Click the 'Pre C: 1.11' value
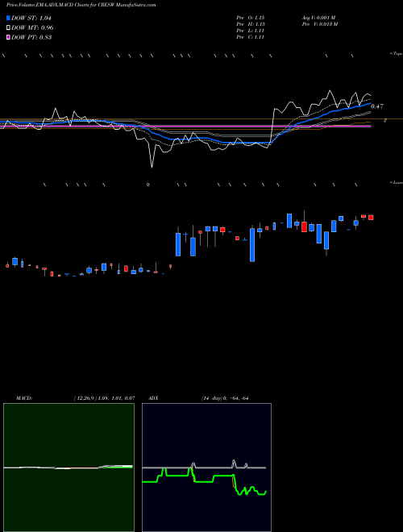403x532 pixels. [x=251, y=37]
